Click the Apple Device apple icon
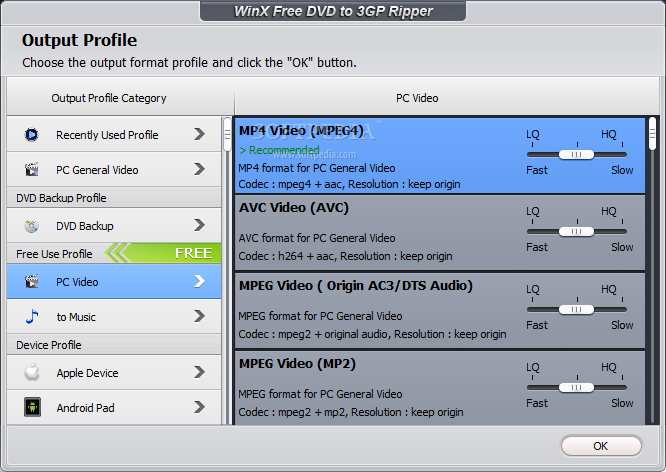 (32, 373)
